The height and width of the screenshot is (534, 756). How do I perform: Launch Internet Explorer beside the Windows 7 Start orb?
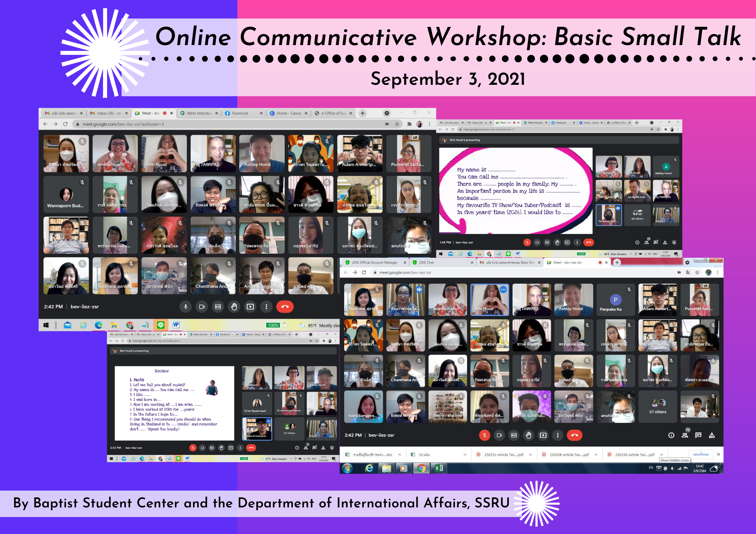(369, 468)
